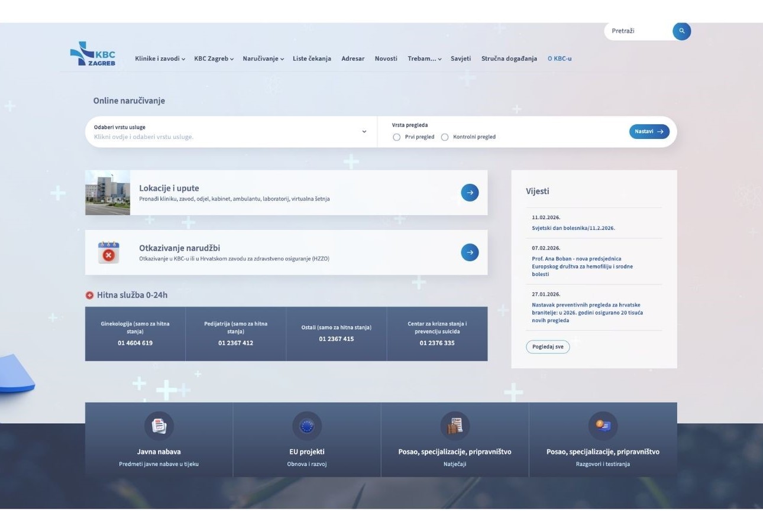Click the arrow icon on Otkazivanje narudžbi
The height and width of the screenshot is (532, 763).
coord(469,252)
